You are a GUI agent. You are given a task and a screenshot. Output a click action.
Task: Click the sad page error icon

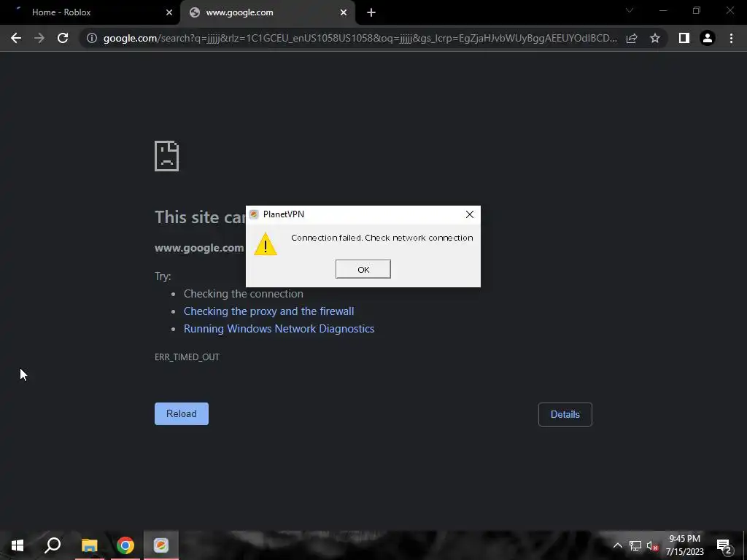click(167, 156)
